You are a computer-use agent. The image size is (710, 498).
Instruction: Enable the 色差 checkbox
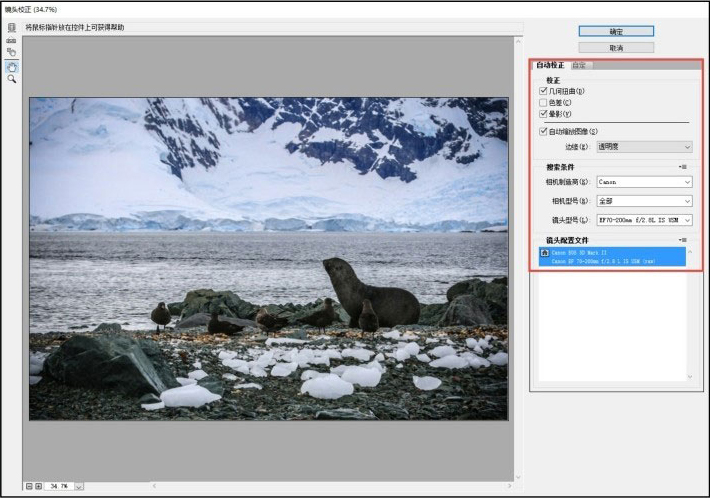[x=544, y=102]
